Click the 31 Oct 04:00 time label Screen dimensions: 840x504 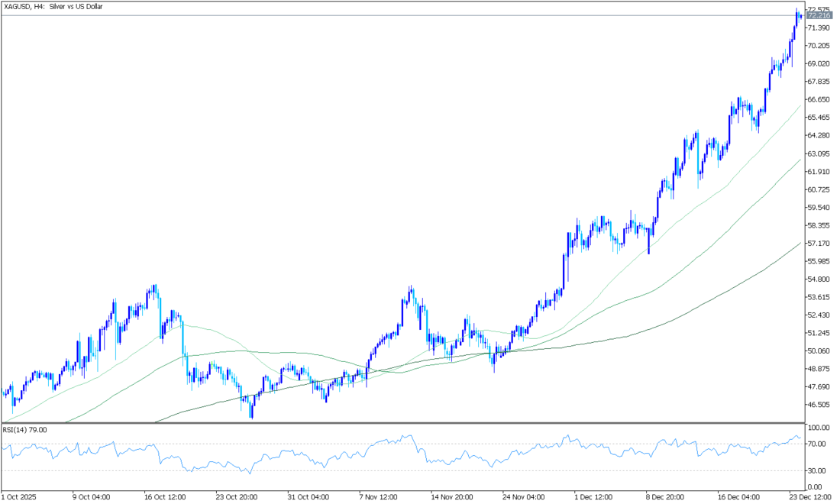coord(308,496)
